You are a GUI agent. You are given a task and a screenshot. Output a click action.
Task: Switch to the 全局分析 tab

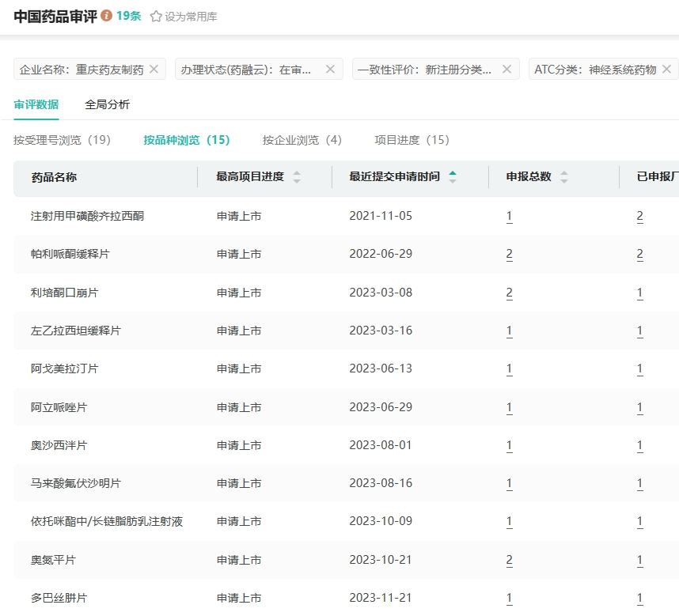point(108,104)
